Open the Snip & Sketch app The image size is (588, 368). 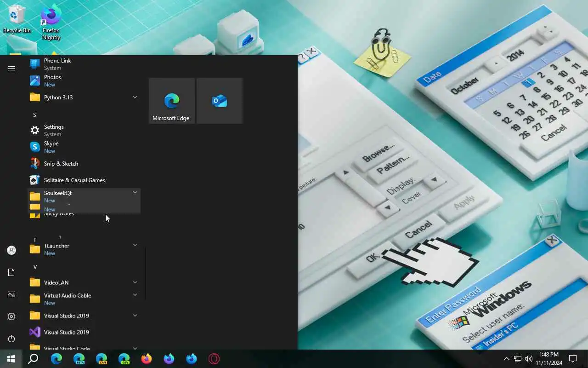tap(84, 163)
